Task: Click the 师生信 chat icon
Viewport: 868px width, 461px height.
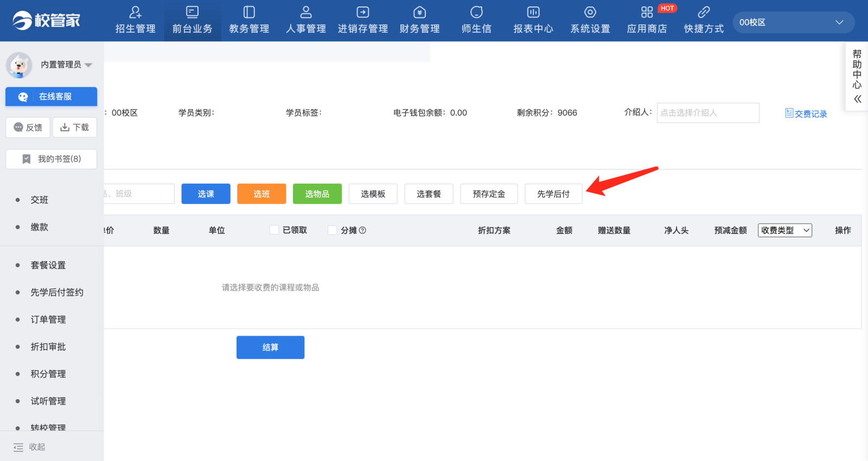Action: [476, 12]
